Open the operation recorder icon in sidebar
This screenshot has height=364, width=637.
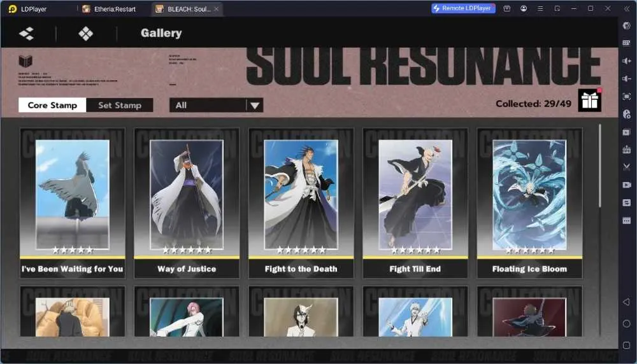pyautogui.click(x=626, y=202)
